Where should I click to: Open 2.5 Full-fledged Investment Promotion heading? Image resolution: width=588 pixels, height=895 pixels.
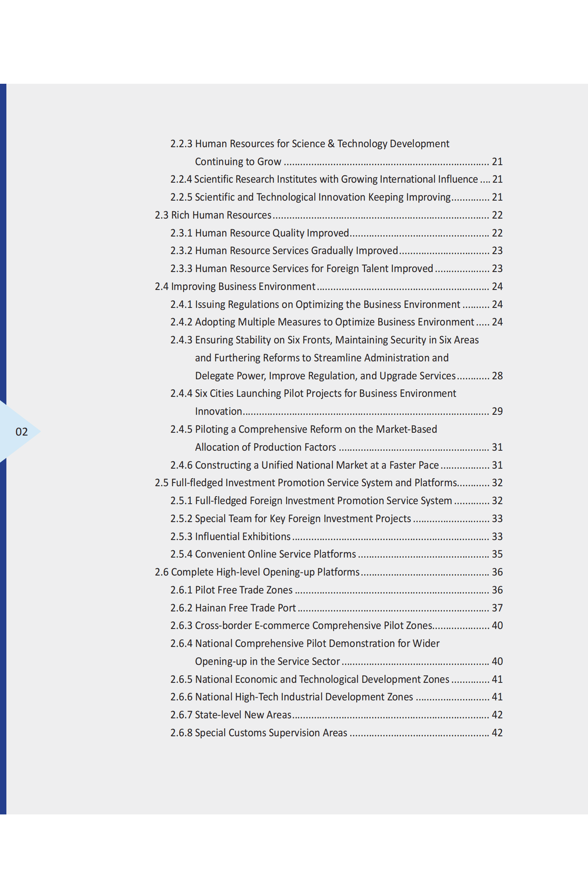tap(306, 483)
